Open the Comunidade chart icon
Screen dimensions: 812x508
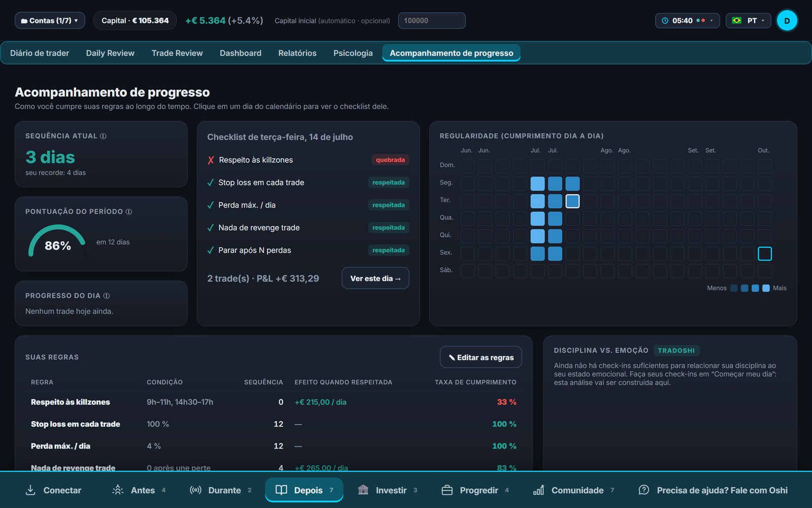[538, 490]
